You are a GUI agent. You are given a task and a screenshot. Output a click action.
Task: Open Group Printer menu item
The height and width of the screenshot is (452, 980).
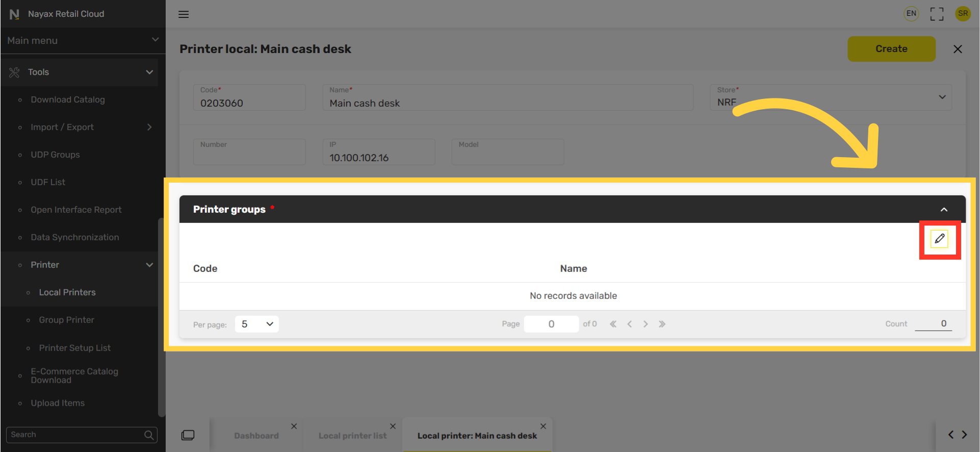pos(67,320)
